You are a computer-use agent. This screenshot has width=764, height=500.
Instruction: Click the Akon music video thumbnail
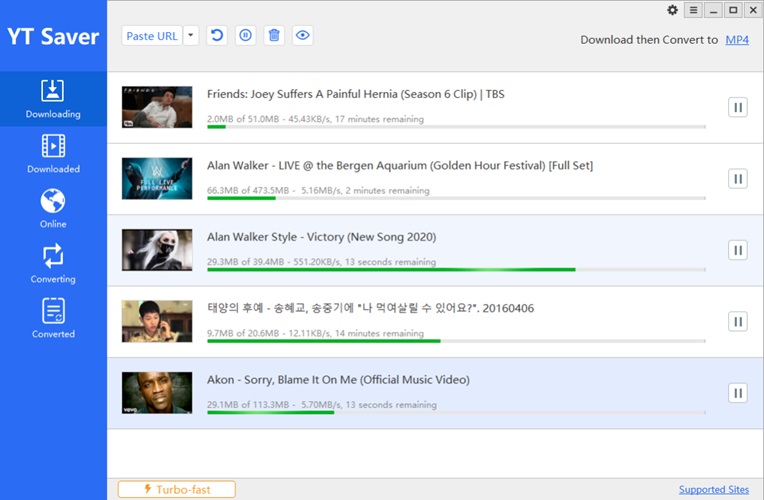[157, 393]
